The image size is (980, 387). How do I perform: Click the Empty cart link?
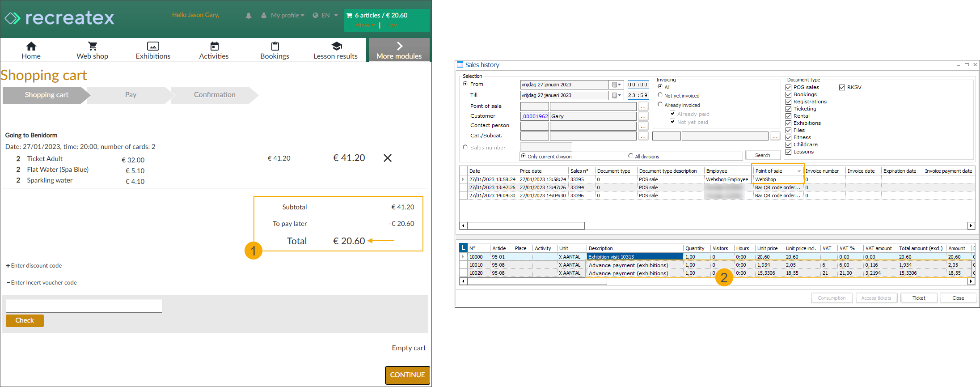click(409, 348)
